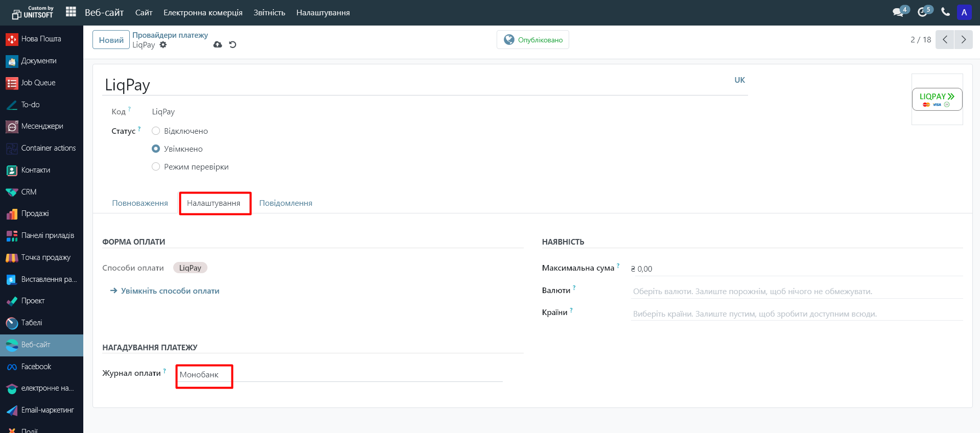
Task: Click the cloud save icon
Action: [x=218, y=45]
